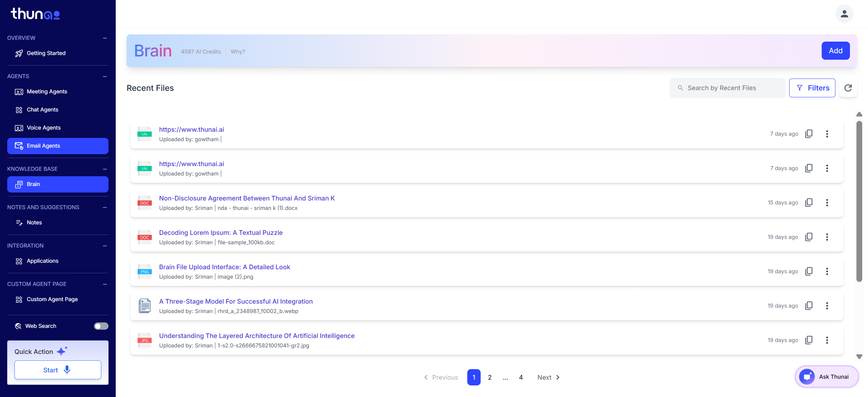Click the file list scrollbar down arrow
The height and width of the screenshot is (397, 868).
[859, 356]
